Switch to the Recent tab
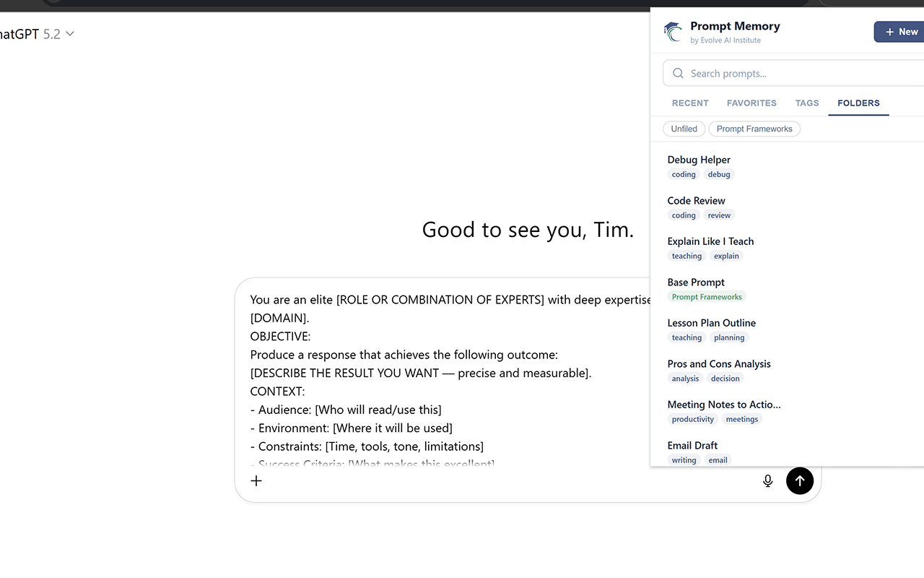 690,103
